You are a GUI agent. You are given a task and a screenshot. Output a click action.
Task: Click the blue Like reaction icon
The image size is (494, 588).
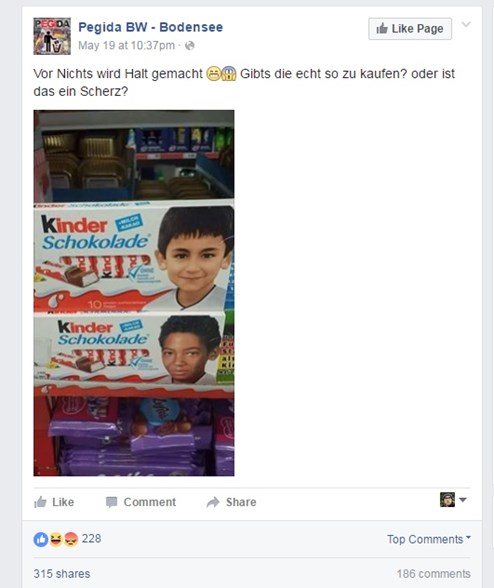coord(41,539)
